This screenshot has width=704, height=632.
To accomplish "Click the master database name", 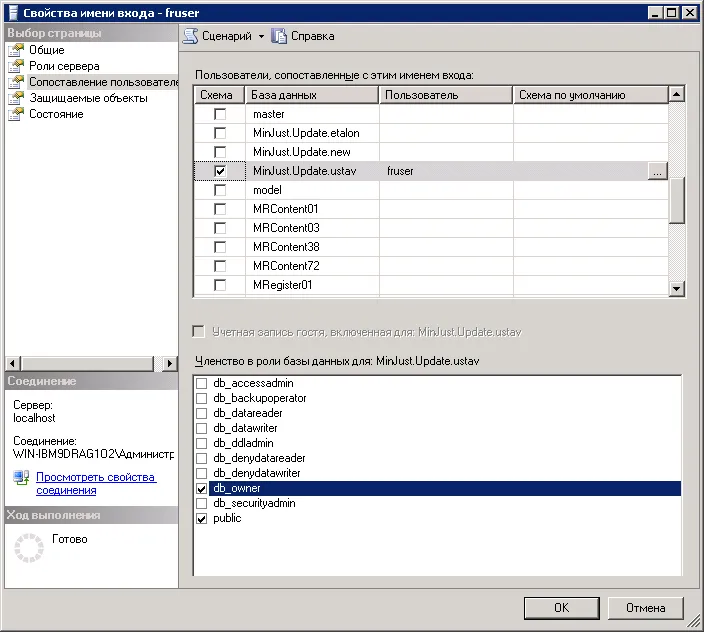I will [x=268, y=114].
